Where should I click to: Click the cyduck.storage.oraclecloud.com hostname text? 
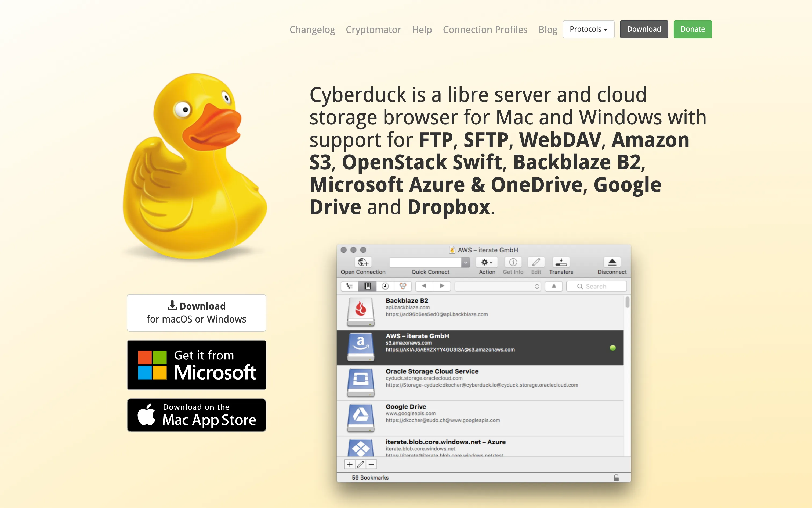click(424, 378)
